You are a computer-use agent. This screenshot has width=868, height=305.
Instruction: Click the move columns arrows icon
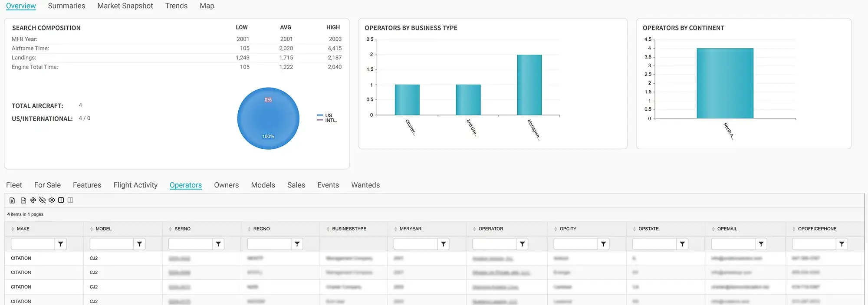33,200
